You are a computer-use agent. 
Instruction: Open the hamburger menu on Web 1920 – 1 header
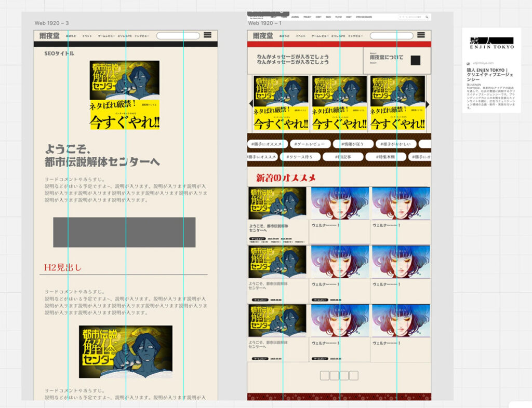pyautogui.click(x=421, y=35)
